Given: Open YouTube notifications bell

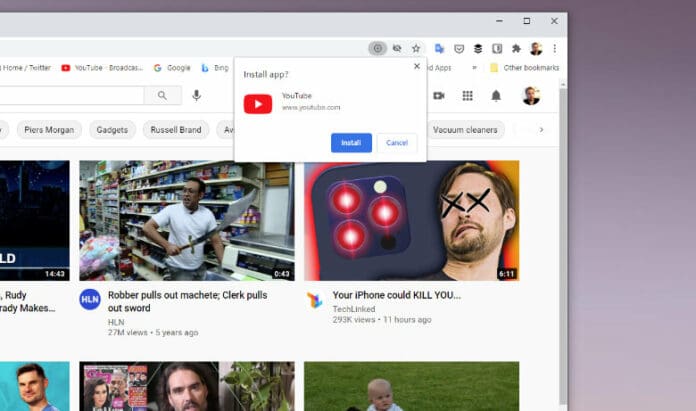Looking at the screenshot, I should click(496, 96).
